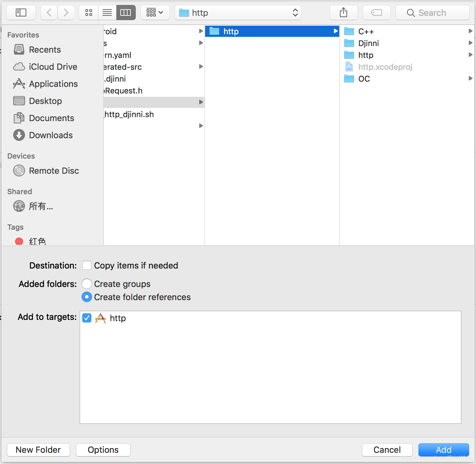Switch to list view

coord(107,13)
